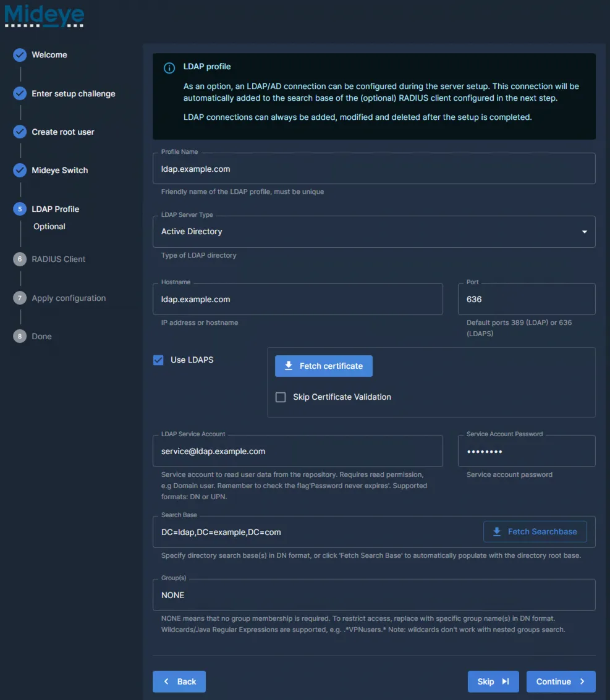Image resolution: width=610 pixels, height=700 pixels.
Task: Click the Mideye logo at the top
Action: [43, 15]
